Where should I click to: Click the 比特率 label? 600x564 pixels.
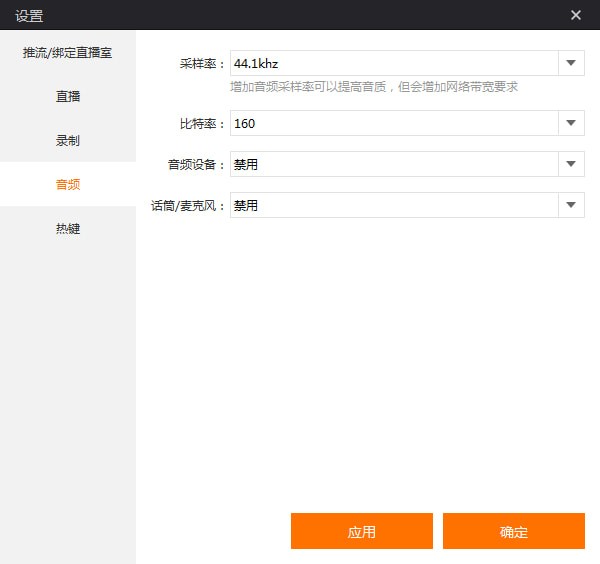[202, 123]
